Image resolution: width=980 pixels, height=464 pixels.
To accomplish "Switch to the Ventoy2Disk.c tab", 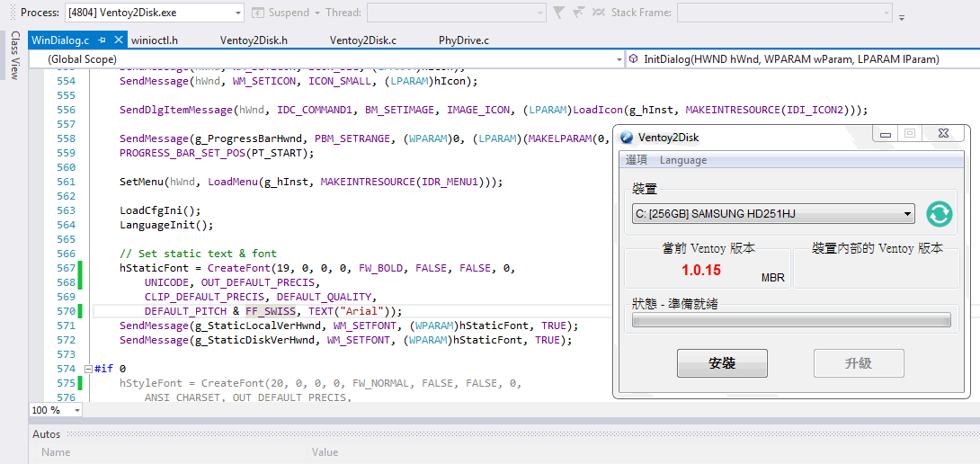I will pos(363,40).
